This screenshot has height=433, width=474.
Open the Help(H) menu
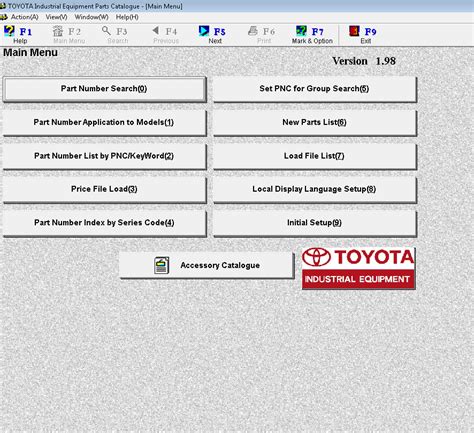pyautogui.click(x=127, y=17)
